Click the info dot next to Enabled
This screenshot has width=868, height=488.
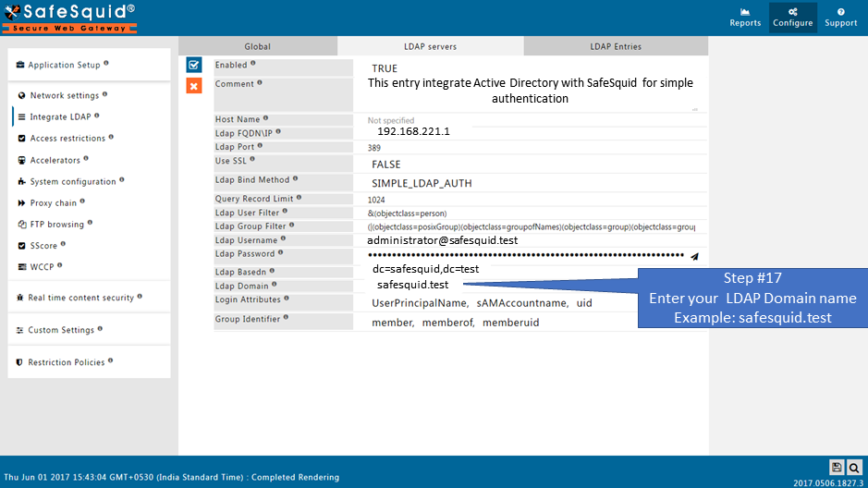[x=253, y=63]
